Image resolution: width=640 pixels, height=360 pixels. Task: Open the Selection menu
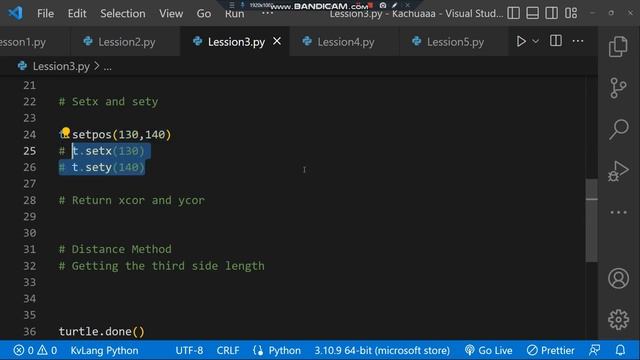click(123, 13)
